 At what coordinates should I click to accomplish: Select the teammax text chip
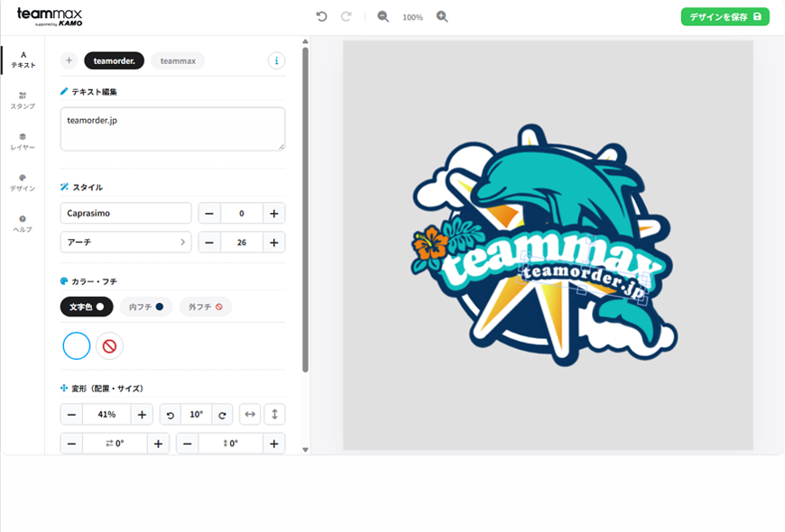point(178,60)
